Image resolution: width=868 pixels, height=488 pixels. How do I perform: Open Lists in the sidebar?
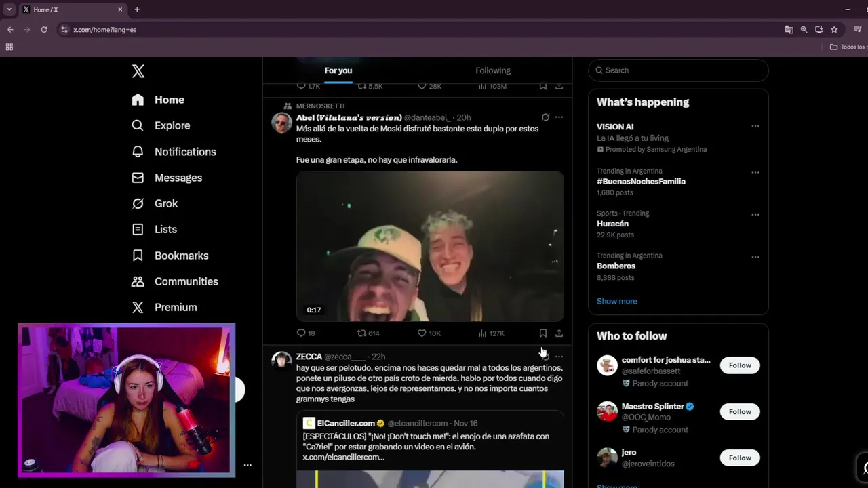pos(155,229)
